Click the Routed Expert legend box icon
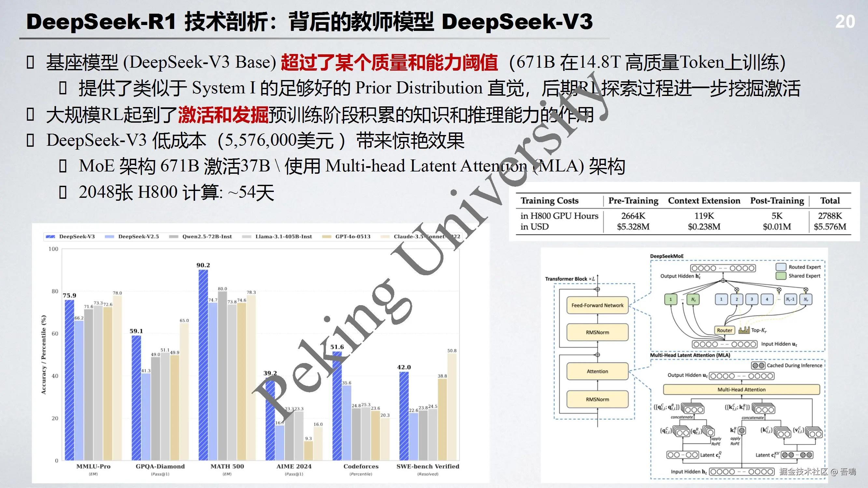This screenshot has height=488, width=868. click(x=781, y=267)
